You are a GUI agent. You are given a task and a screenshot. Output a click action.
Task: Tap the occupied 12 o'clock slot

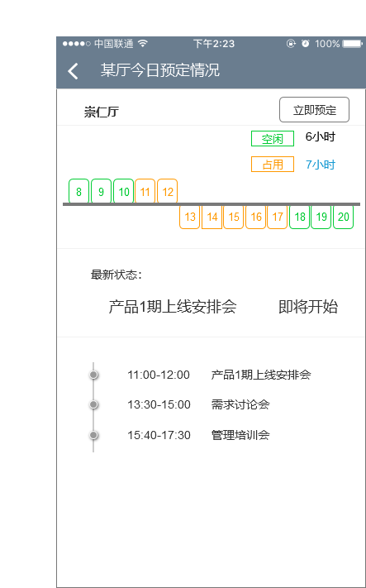[168, 191]
